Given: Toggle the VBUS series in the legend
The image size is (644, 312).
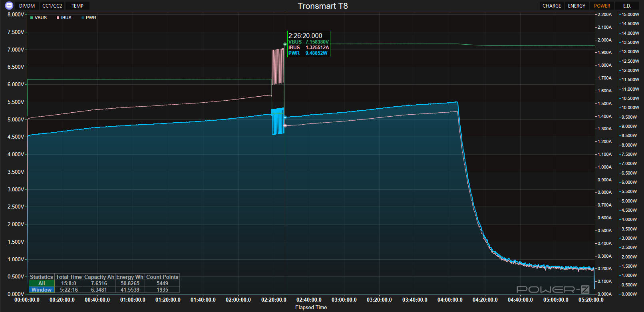Looking at the screenshot, I should (39, 18).
